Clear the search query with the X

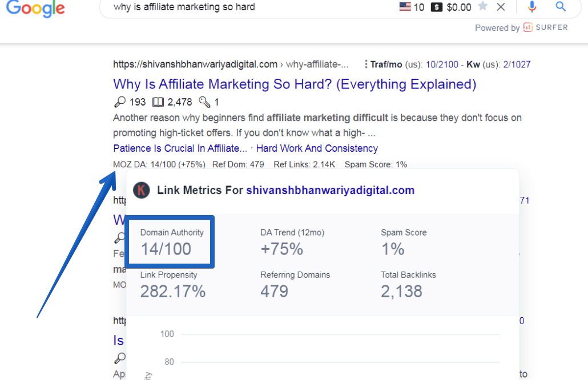(x=501, y=7)
